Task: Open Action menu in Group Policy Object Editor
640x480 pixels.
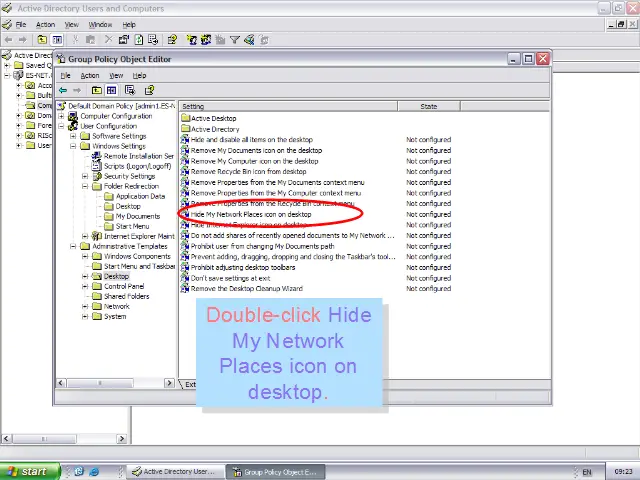Action: click(x=90, y=76)
